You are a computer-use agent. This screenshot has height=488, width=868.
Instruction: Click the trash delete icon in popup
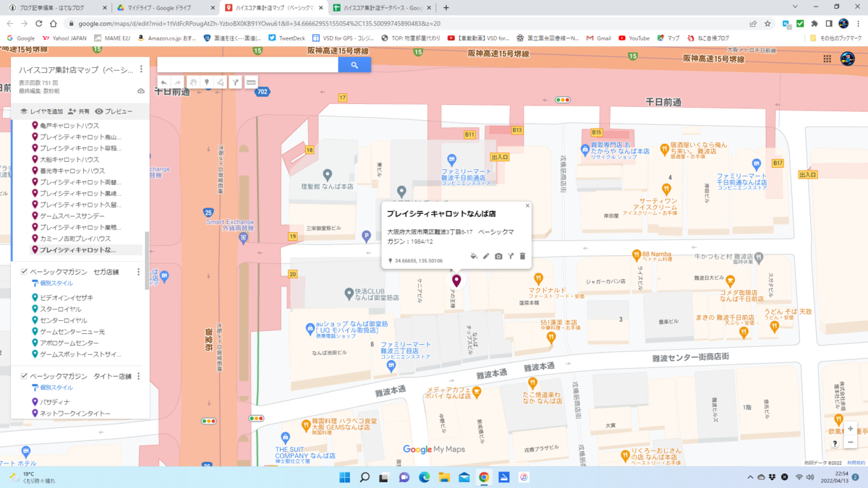[x=522, y=256]
